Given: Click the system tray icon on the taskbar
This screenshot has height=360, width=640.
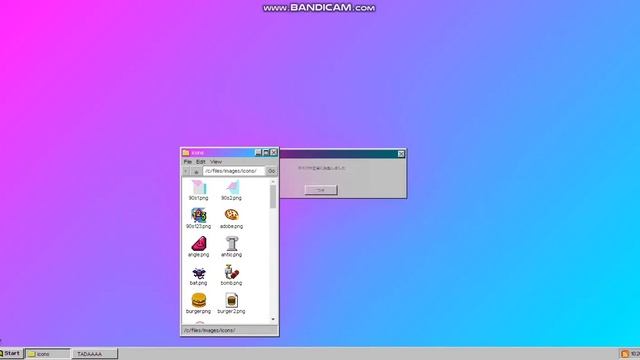Looking at the screenshot, I should click(625, 354).
